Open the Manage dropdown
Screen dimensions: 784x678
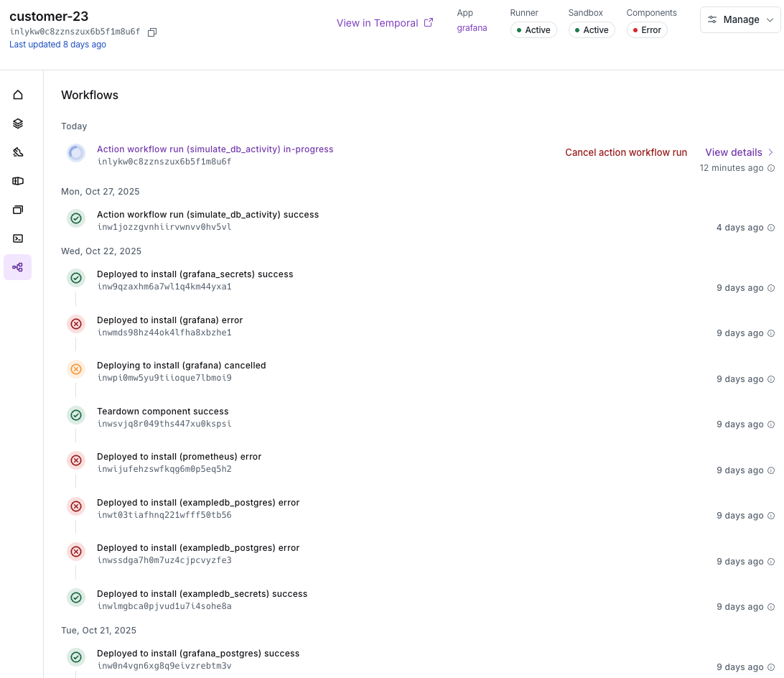tap(739, 19)
